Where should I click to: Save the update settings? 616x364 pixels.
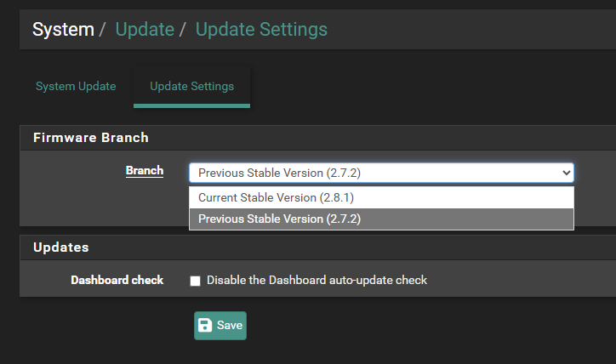pos(220,326)
